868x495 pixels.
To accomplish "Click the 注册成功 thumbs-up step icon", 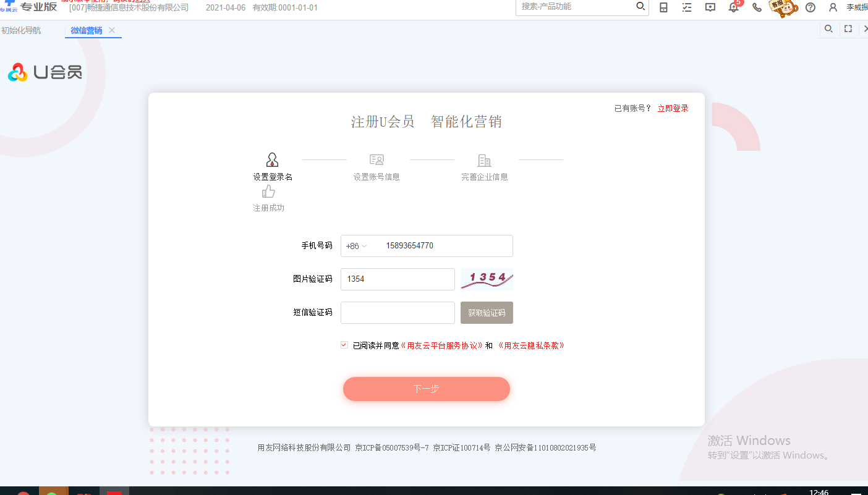I will pos(268,192).
